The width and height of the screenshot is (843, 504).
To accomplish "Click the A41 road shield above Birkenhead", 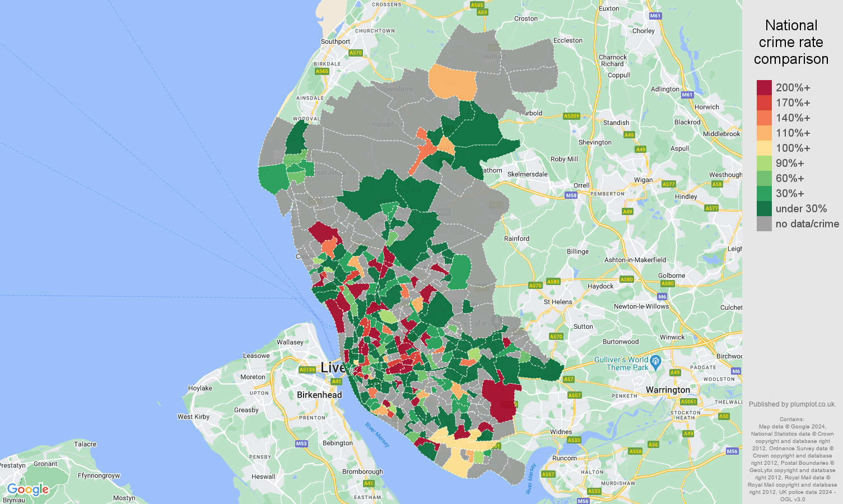I will 336,381.
